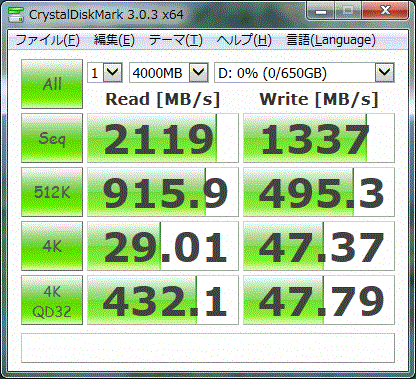416x379 pixels.
Task: Open the ヘルプ(H) menu
Action: (x=244, y=40)
